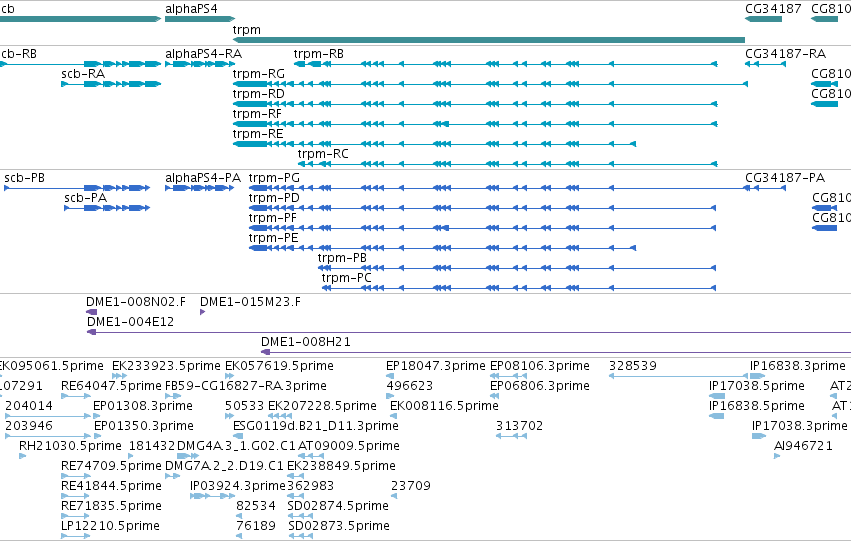
Task: Click the 23709 feature label
Action: 411,487
